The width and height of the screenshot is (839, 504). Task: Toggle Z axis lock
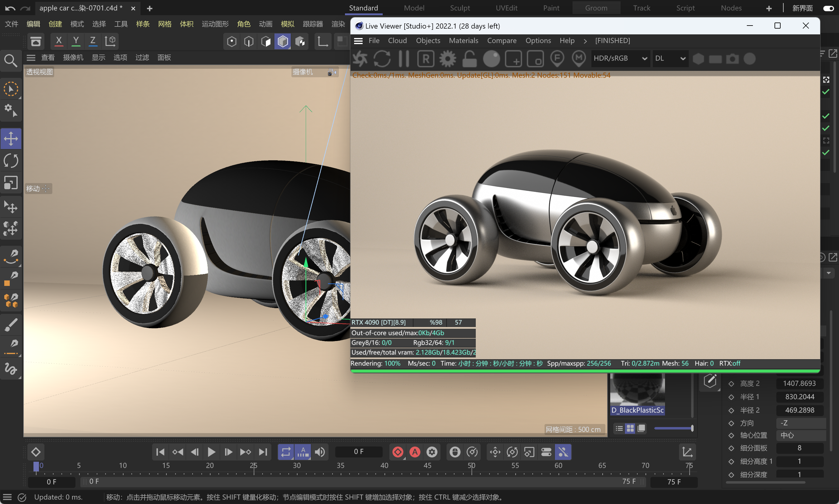[x=93, y=41]
